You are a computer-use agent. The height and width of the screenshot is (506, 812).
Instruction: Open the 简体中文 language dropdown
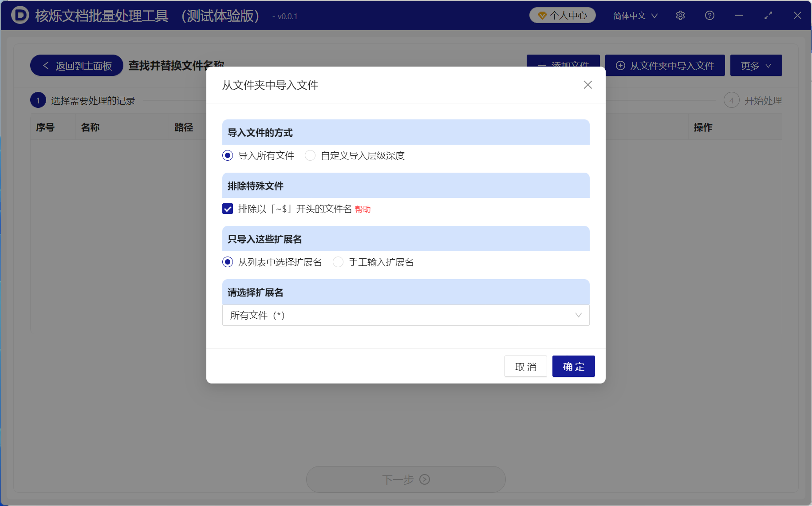(x=635, y=16)
